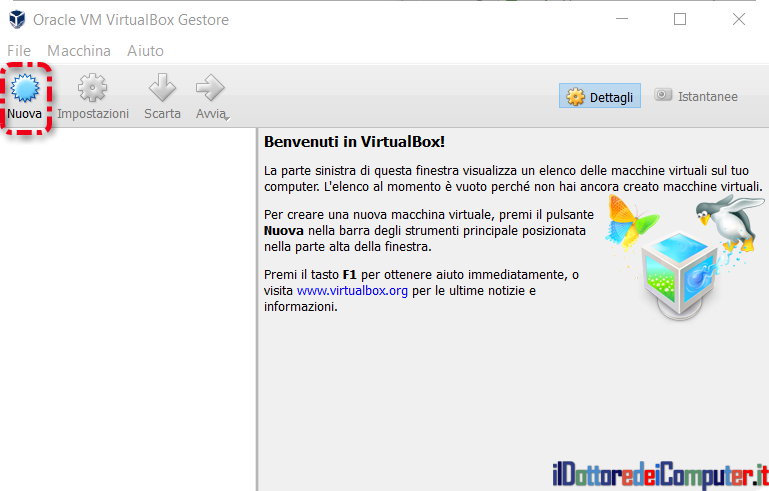
Task: Expand the Avvia dropdown arrow
Action: click(x=227, y=118)
